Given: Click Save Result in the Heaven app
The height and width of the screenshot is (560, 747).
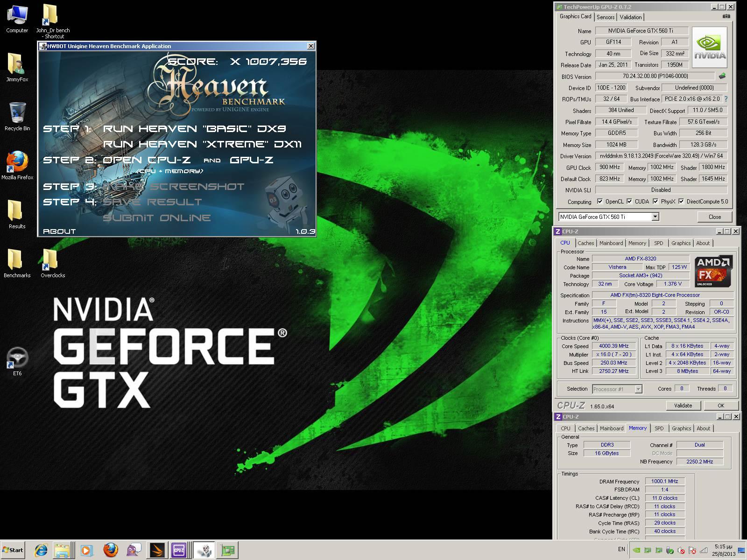Looking at the screenshot, I should click(152, 202).
